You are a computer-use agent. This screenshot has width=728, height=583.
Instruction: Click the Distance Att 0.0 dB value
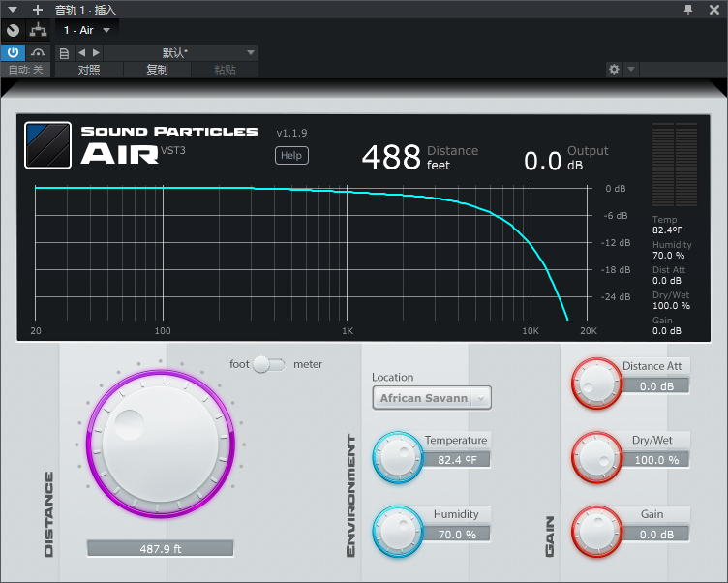(x=656, y=386)
